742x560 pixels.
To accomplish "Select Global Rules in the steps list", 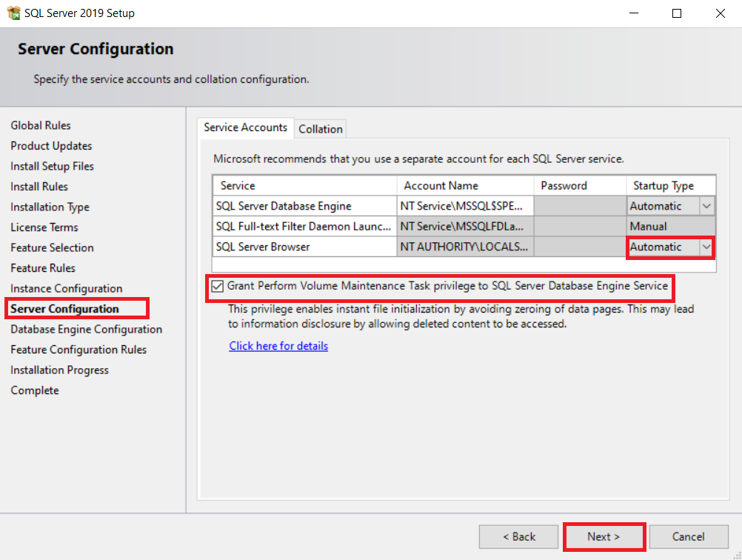I will 41,125.
